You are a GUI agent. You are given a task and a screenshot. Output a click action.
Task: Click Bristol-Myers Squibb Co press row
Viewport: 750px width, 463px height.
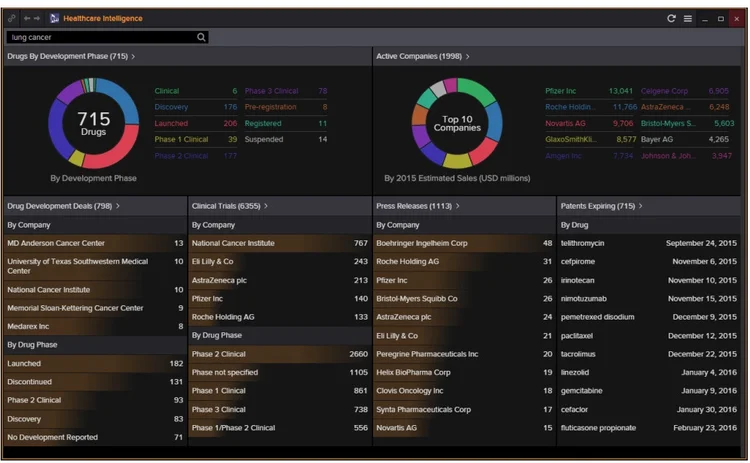pos(464,298)
